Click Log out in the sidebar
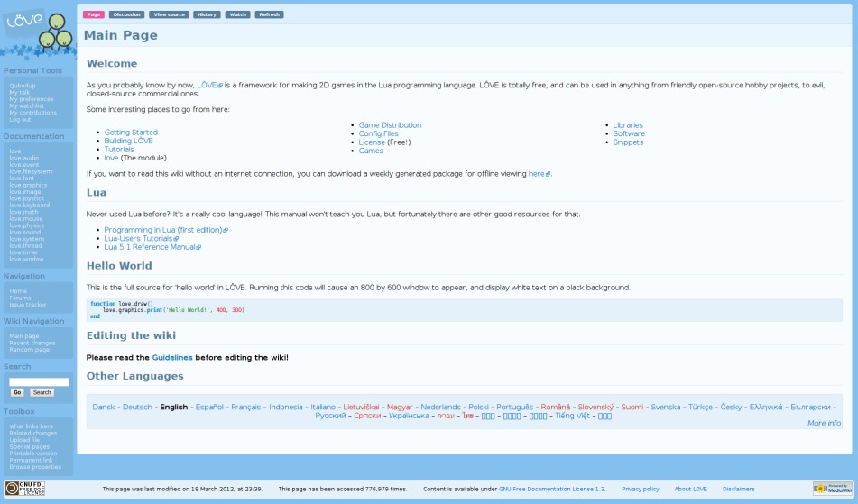 coord(20,120)
